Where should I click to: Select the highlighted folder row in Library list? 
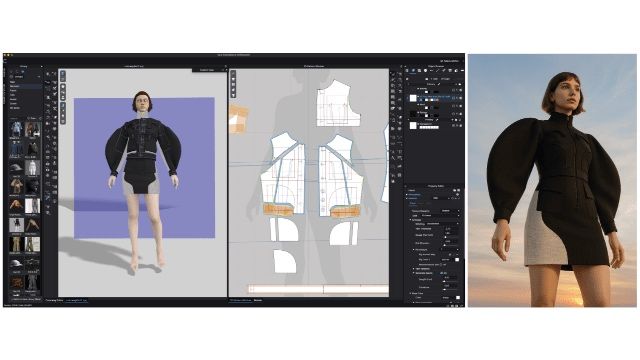[x=25, y=87]
